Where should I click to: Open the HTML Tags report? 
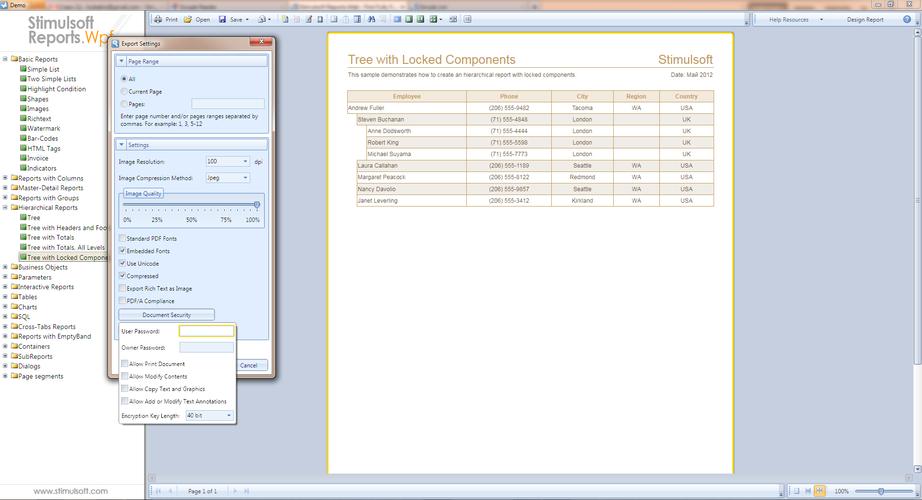(44, 148)
